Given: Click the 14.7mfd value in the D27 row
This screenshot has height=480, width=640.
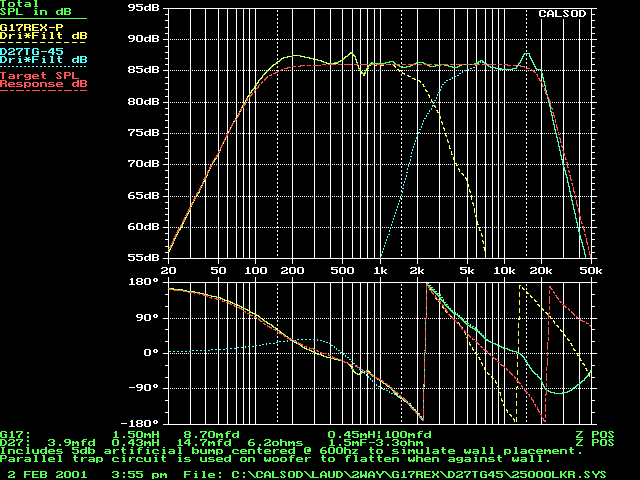Looking at the screenshot, I should [x=200, y=443].
